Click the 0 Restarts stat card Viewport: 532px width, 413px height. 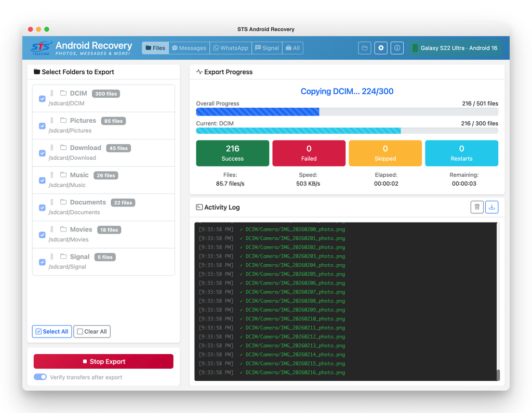pyautogui.click(x=461, y=153)
